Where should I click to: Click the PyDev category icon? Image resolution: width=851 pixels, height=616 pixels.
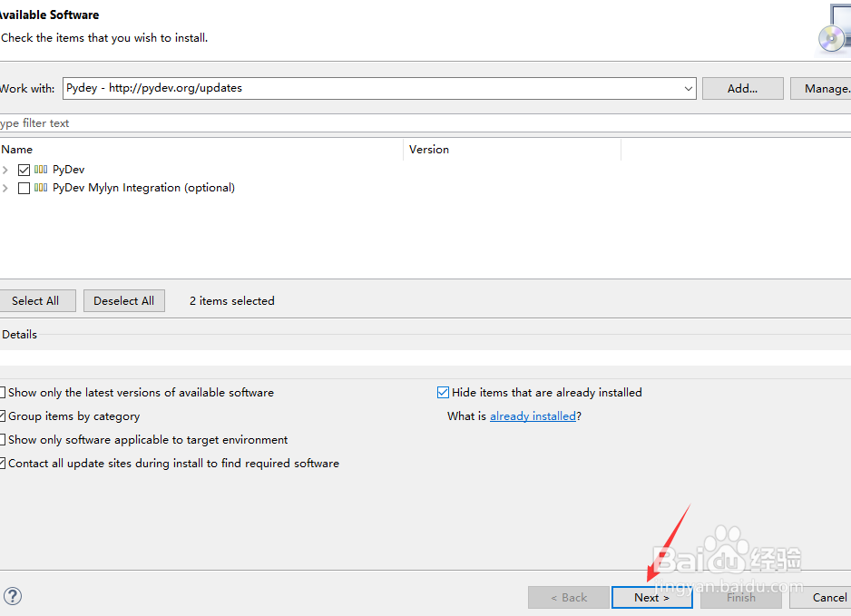(x=41, y=170)
